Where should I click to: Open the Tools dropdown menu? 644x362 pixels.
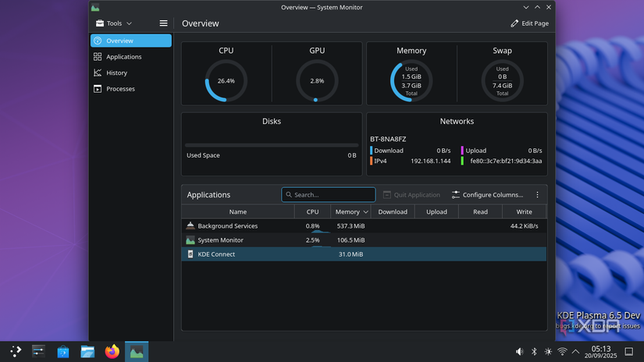point(114,23)
